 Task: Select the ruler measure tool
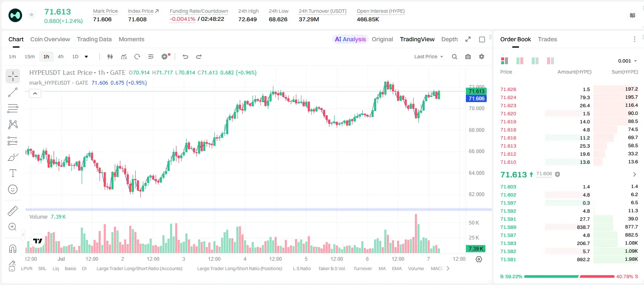point(13,211)
